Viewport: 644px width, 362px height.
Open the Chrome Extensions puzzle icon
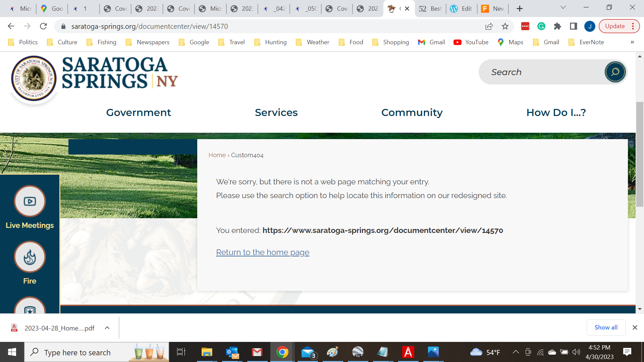557,26
